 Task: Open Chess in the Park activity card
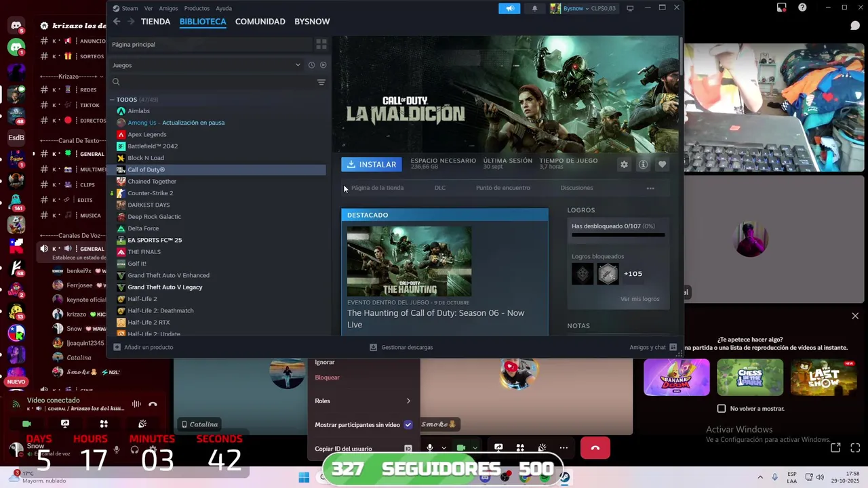coord(750,377)
